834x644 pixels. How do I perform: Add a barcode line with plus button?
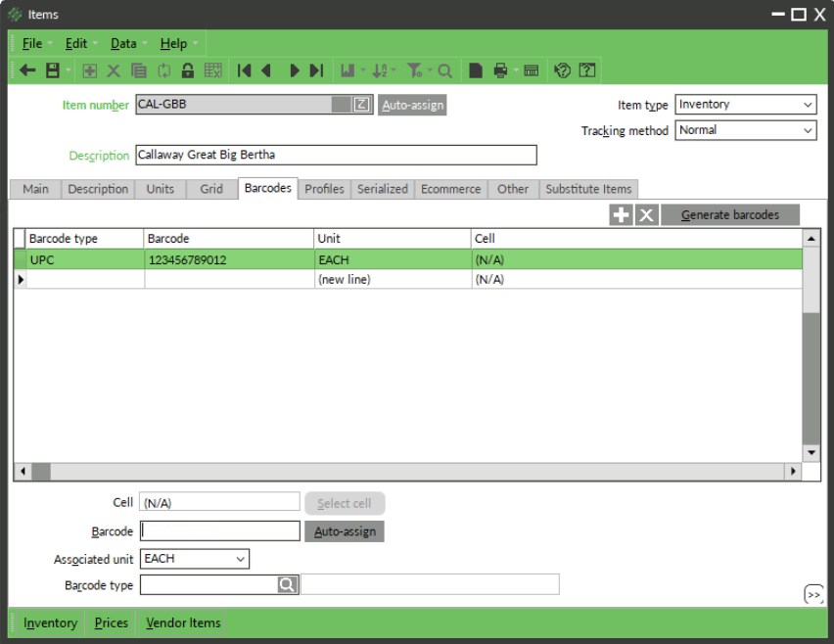click(621, 215)
